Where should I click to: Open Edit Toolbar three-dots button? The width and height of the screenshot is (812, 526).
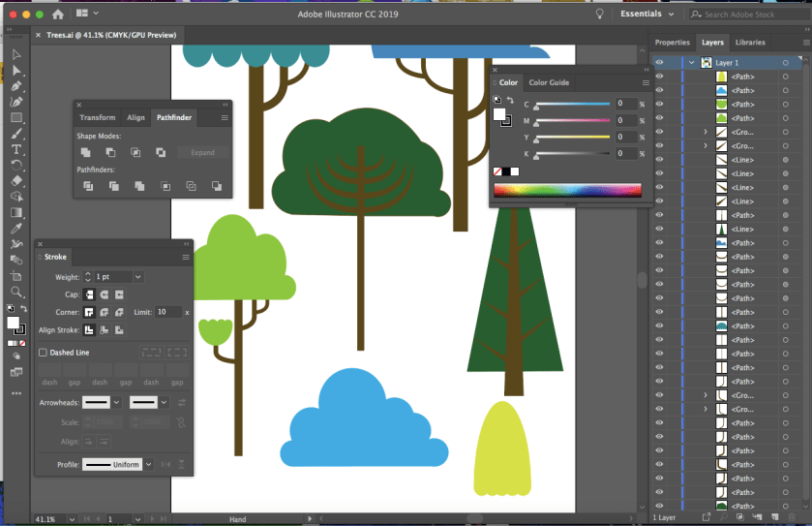click(16, 393)
